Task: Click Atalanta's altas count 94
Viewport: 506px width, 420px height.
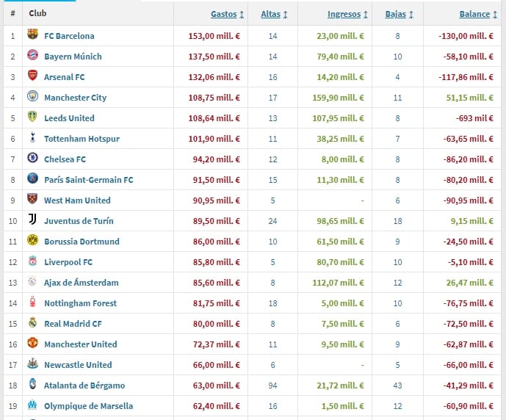Action: coord(272,385)
